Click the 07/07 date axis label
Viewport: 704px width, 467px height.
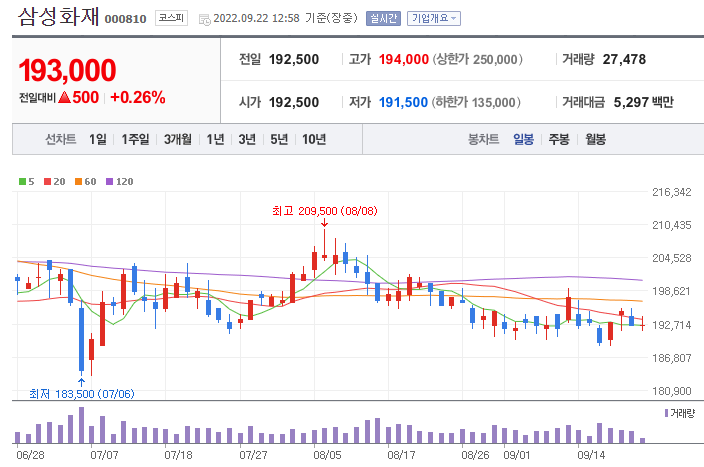pyautogui.click(x=104, y=455)
